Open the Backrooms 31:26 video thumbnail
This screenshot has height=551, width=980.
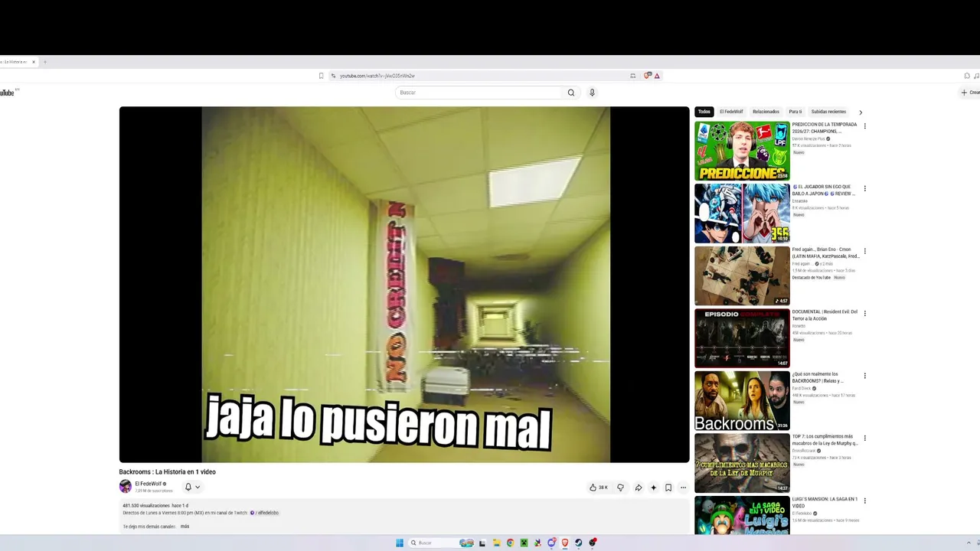742,401
